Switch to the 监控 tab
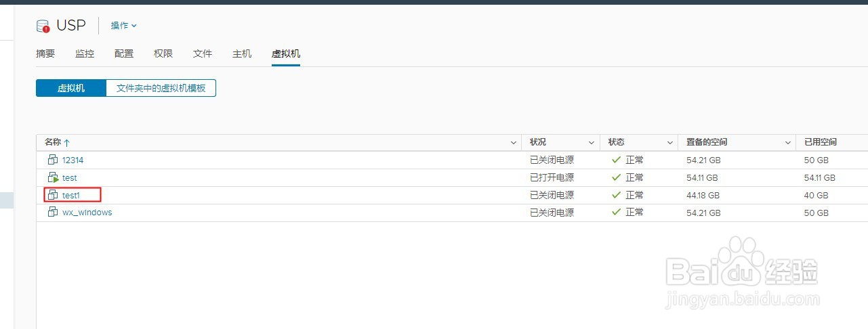 click(85, 53)
